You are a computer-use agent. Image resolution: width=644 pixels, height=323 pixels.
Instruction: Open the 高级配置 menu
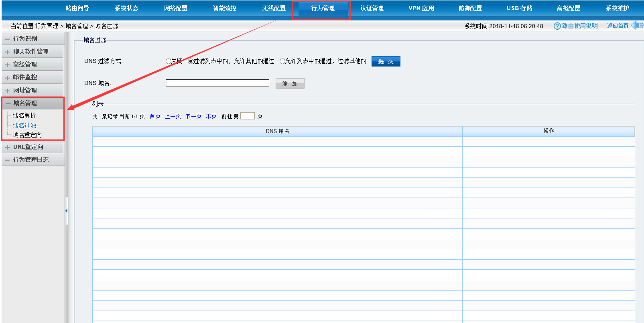(569, 8)
